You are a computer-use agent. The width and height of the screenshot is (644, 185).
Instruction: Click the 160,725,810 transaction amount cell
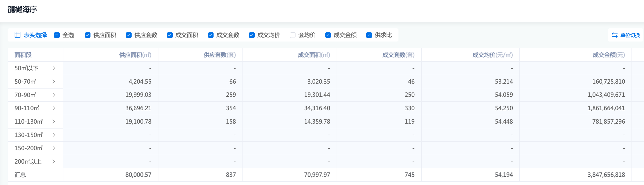(x=609, y=82)
